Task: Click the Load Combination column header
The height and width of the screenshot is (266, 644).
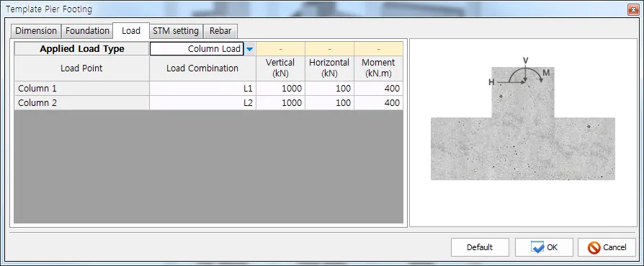Action: click(203, 68)
